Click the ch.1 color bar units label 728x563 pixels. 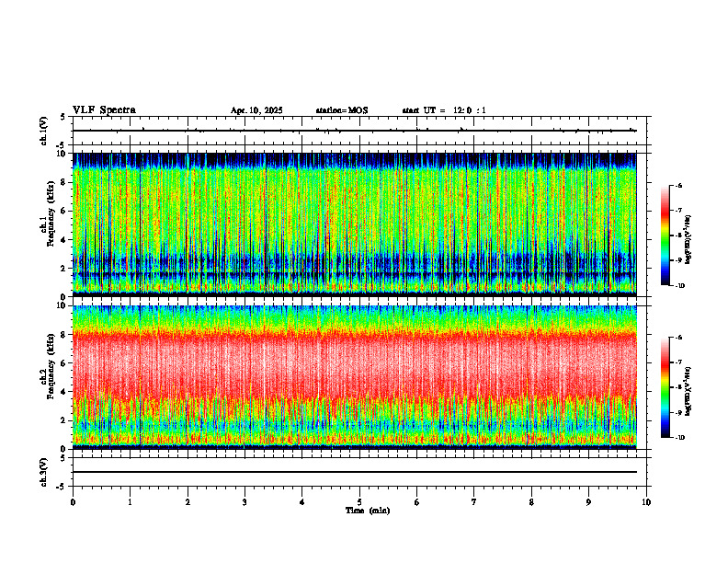[x=688, y=240]
